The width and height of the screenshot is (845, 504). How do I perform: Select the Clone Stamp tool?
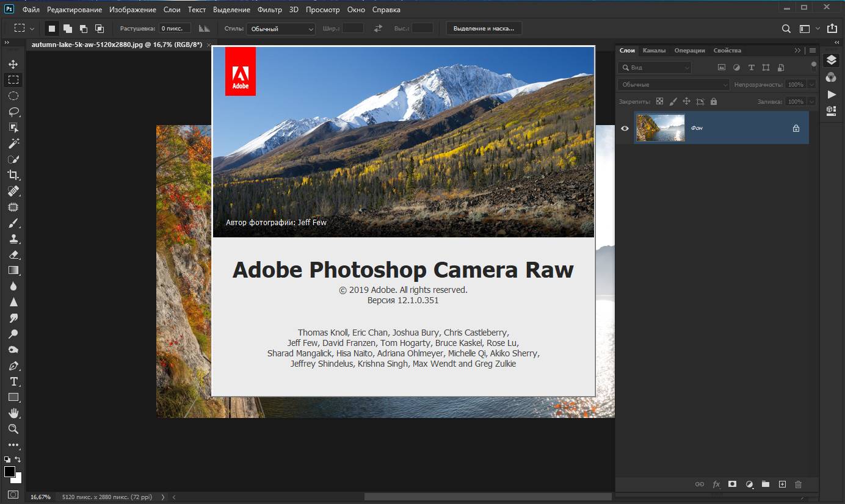[x=13, y=239]
